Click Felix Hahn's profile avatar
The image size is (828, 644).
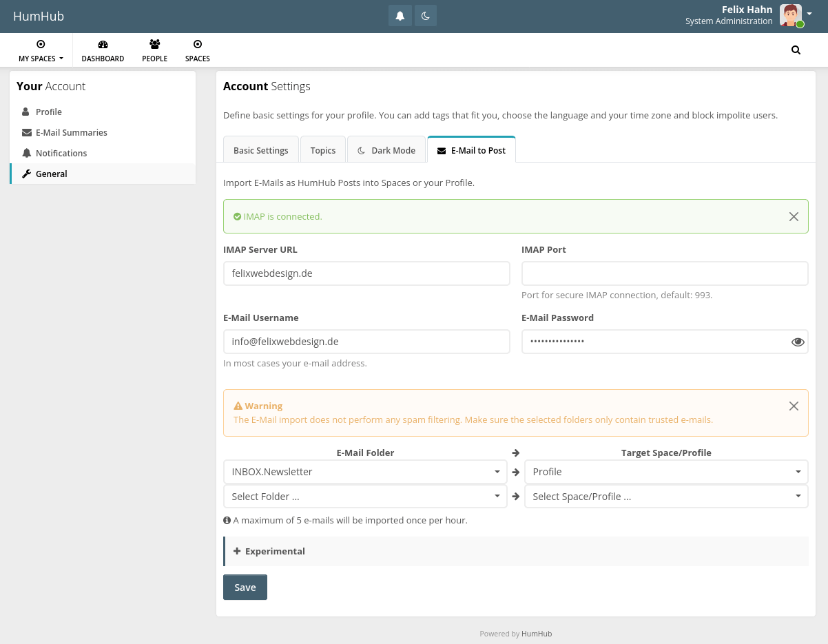tap(790, 15)
